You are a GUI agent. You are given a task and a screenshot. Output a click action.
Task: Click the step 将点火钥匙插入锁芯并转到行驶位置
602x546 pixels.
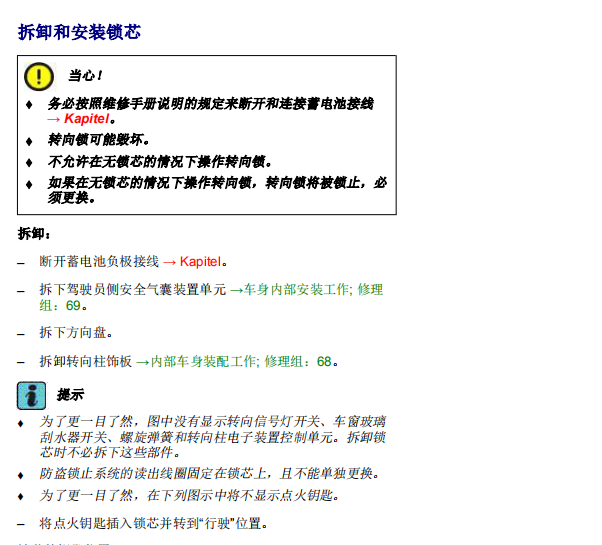tap(154, 523)
